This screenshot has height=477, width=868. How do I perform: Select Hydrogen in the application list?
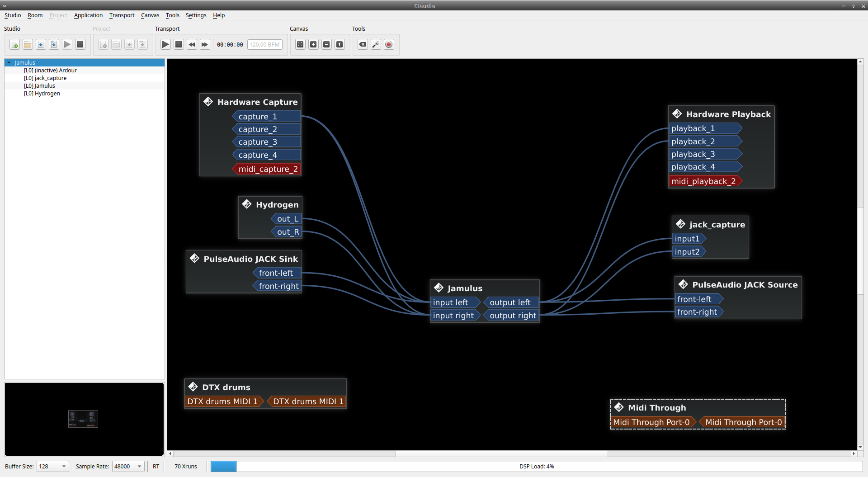47,94
